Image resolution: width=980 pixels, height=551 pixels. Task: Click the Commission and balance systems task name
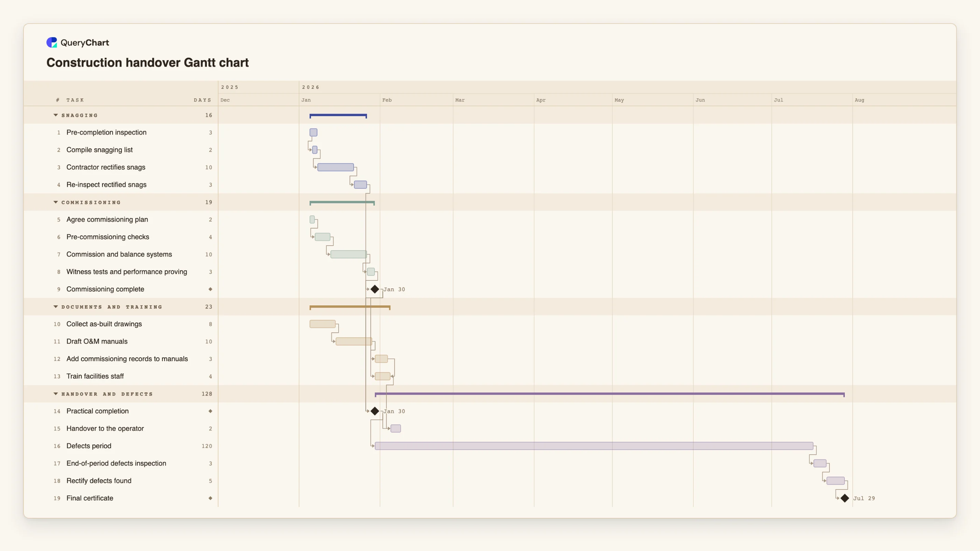tap(119, 254)
